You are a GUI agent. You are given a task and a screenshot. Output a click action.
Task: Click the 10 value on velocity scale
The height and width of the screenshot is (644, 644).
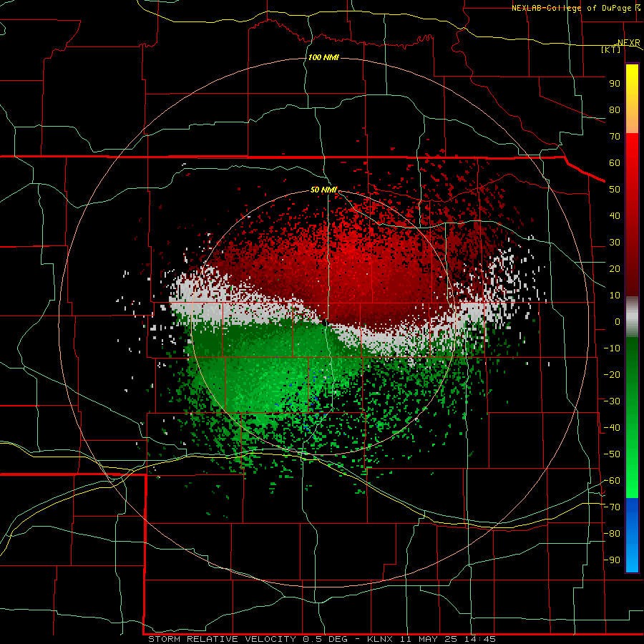coord(615,296)
